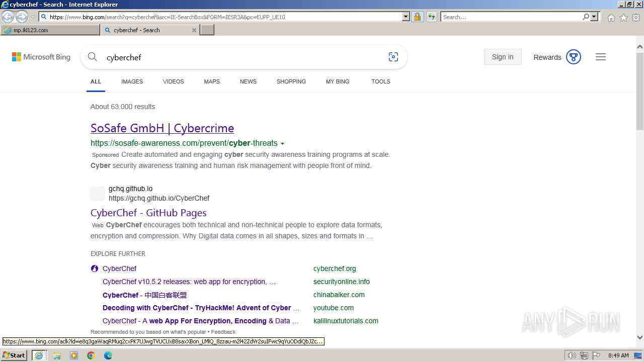The height and width of the screenshot is (362, 644).
Task: Open the CyberChef explore further link
Action: coord(119,268)
